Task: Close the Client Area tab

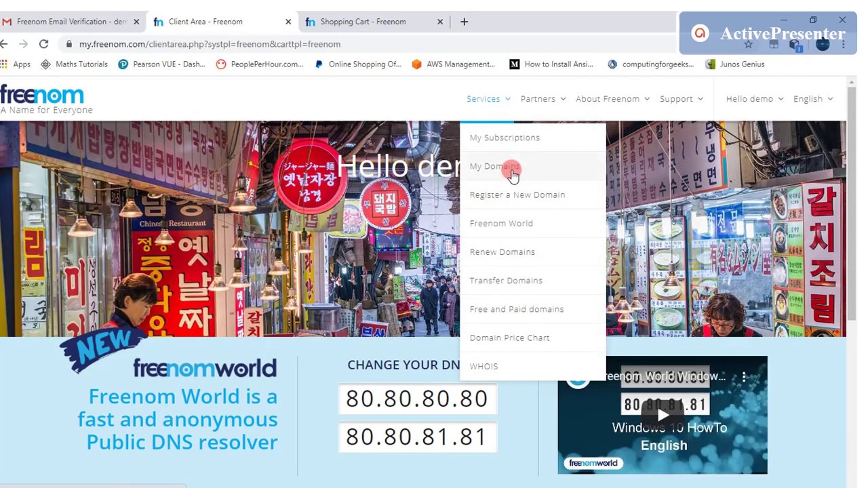Action: (x=288, y=22)
